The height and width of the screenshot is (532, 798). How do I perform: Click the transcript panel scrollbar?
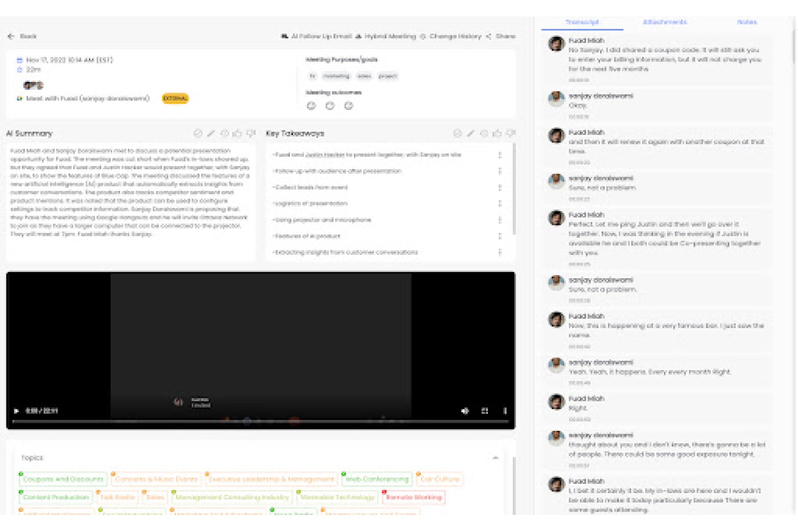point(794,48)
